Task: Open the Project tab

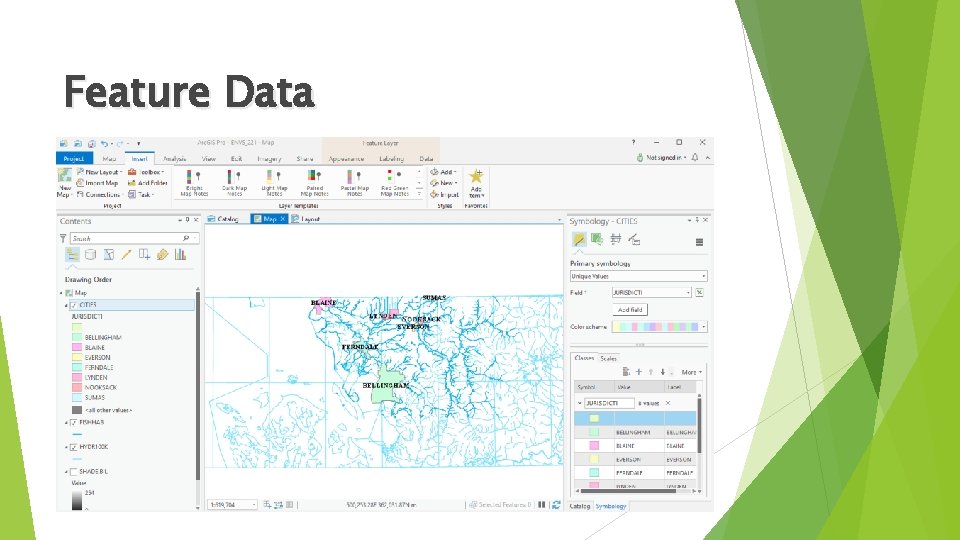Action: pyautogui.click(x=74, y=159)
